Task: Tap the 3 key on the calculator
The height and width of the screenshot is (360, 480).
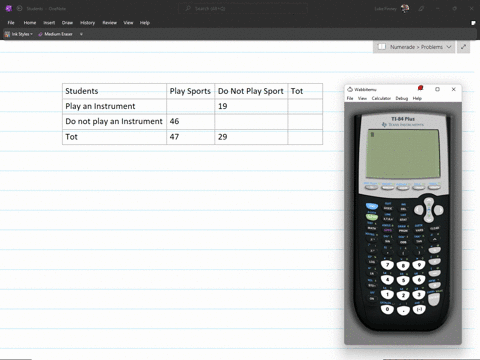Action: pos(419,295)
